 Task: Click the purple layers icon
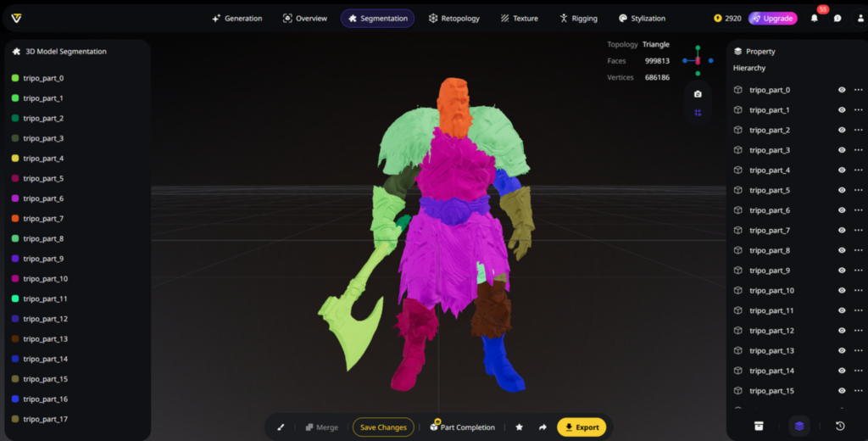click(x=798, y=426)
